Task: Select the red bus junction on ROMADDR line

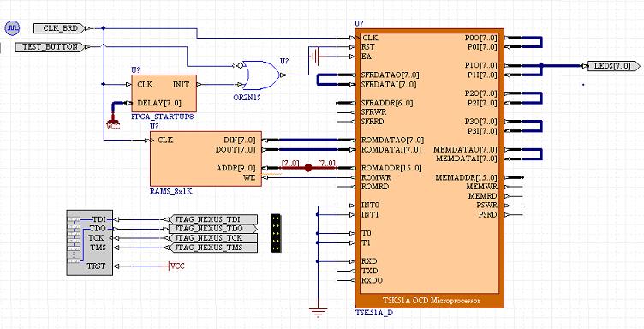Action: (x=308, y=168)
